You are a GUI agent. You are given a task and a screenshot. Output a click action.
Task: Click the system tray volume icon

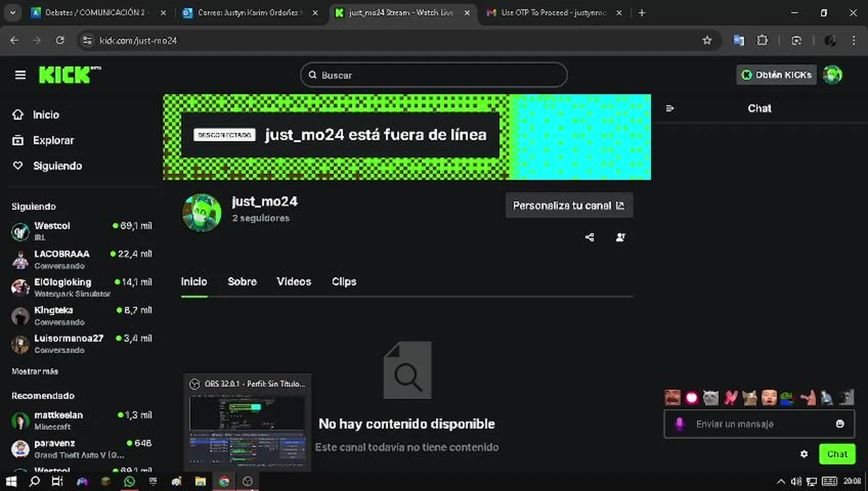pyautogui.click(x=795, y=481)
